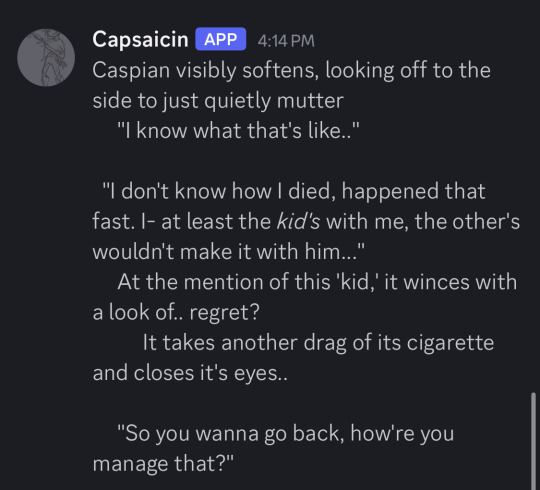Click the text "manage that?"

[163, 463]
